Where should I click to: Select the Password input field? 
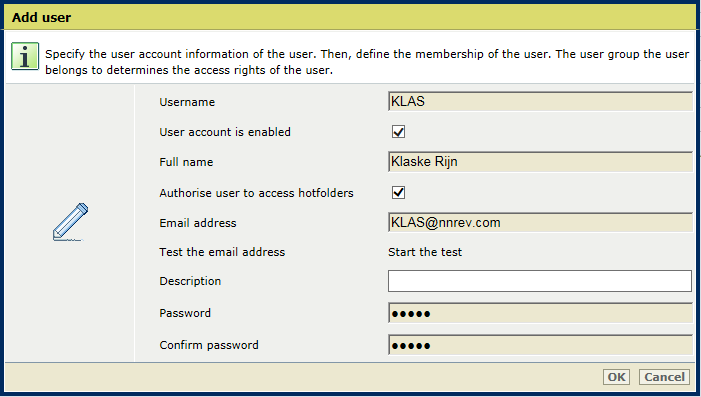pos(540,313)
